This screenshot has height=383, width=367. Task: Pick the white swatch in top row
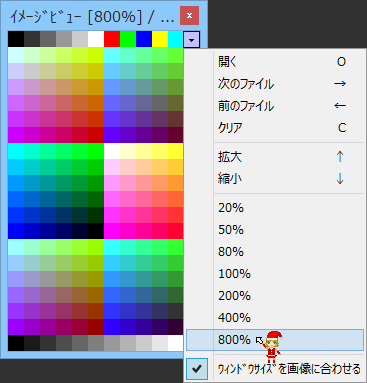click(x=96, y=39)
